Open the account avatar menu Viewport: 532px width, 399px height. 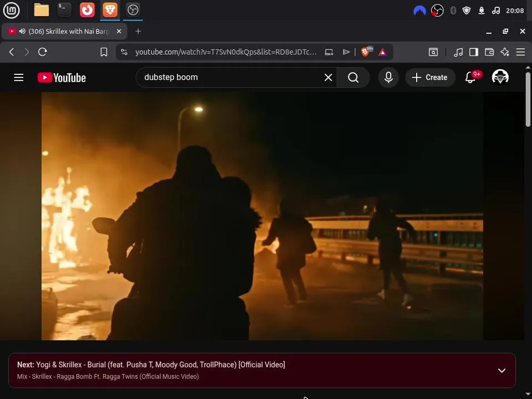click(500, 77)
